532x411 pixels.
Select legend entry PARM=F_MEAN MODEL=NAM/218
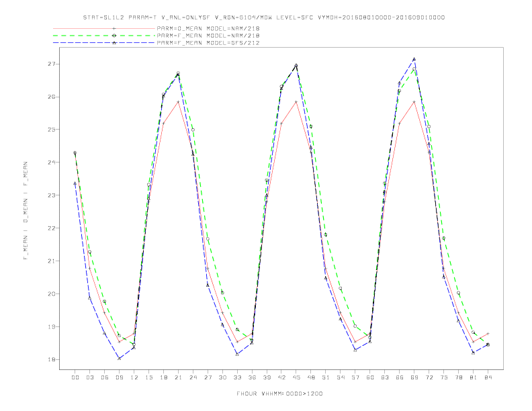tap(208, 36)
